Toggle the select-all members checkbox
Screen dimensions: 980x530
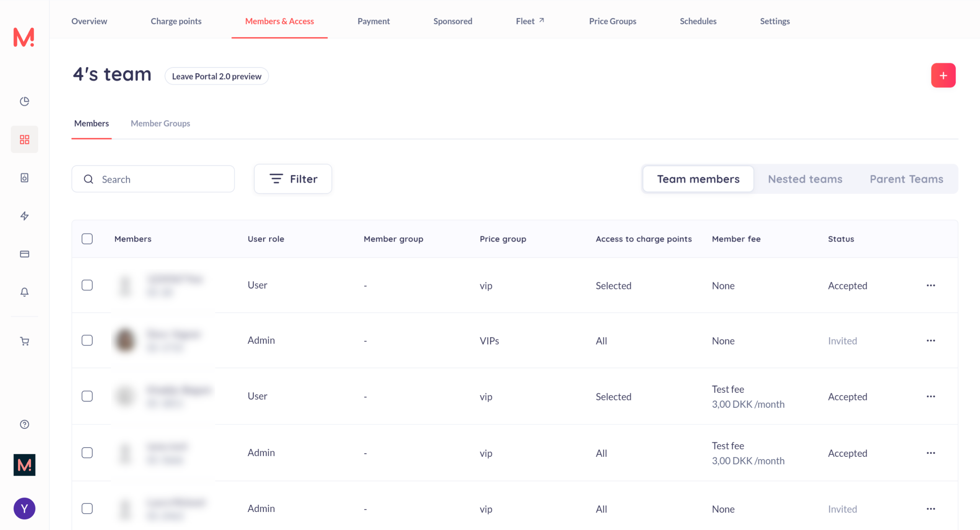(87, 239)
